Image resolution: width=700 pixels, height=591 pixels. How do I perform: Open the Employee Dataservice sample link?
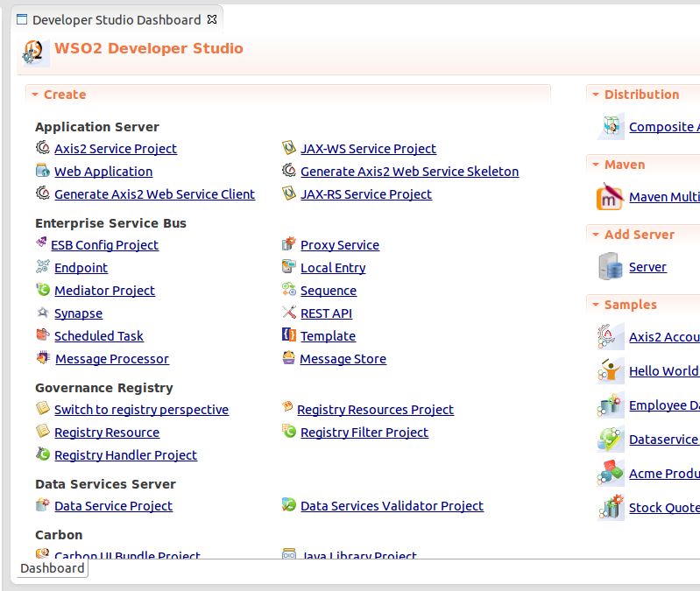coord(664,405)
